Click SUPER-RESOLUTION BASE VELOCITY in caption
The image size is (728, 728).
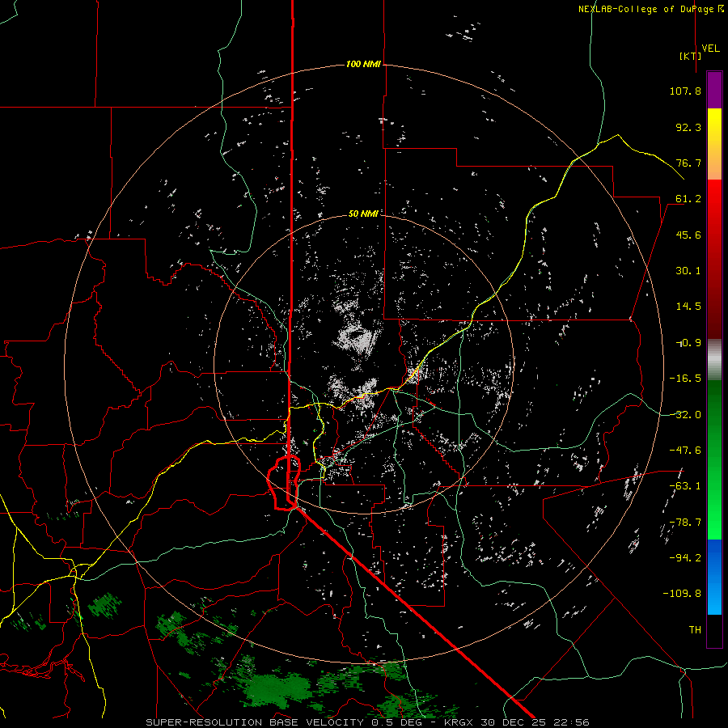pos(255,722)
